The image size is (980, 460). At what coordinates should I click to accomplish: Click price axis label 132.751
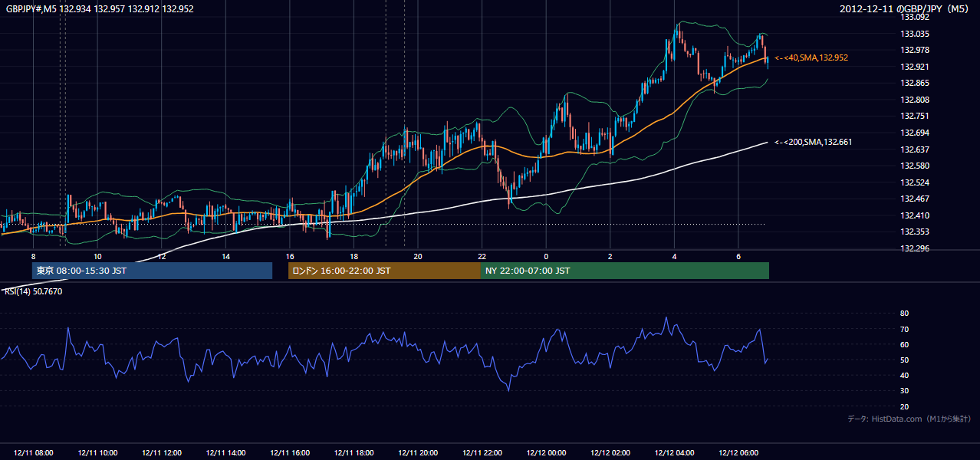coord(915,116)
